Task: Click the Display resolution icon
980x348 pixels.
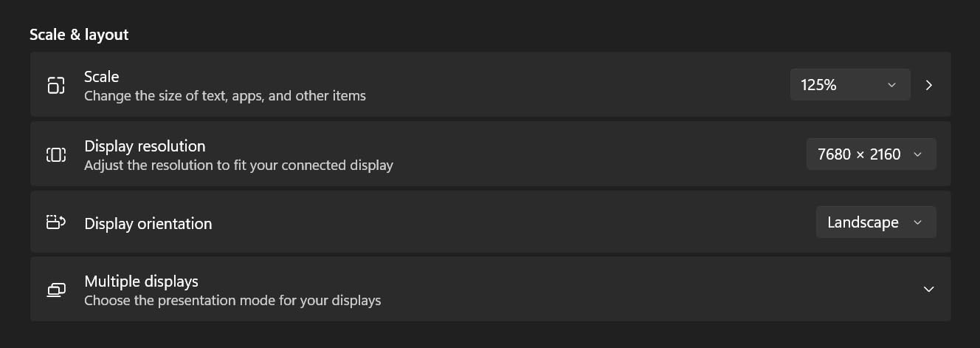Action: click(56, 154)
